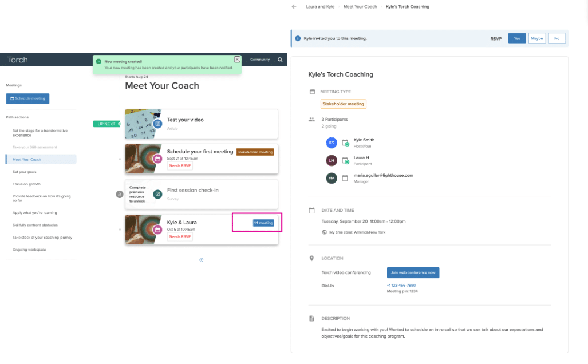Click the LH avatar for Laura H
The height and width of the screenshot is (364, 588).
point(332,160)
